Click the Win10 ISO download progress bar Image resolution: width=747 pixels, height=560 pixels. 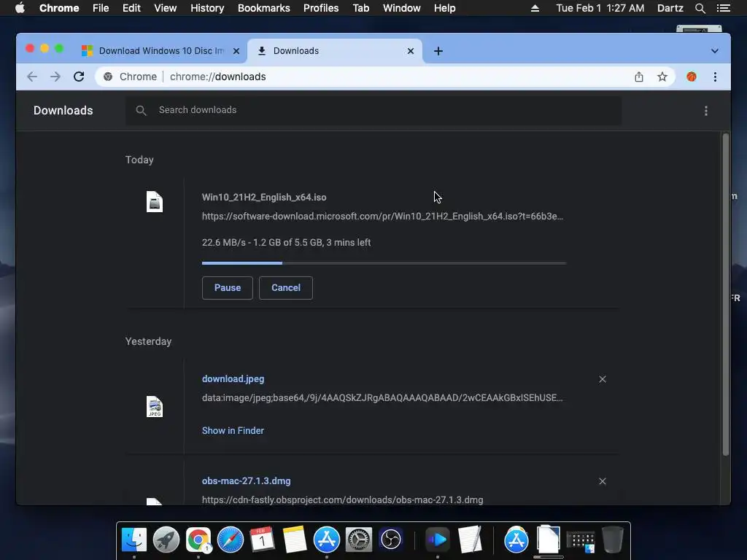(x=384, y=262)
